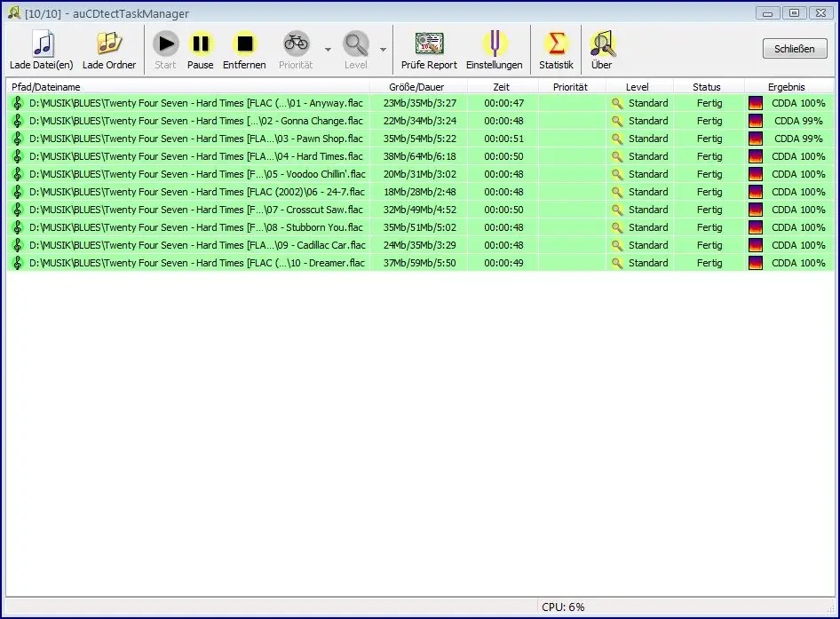Screen dimensions: 840x619
Task: Click the Priorität bicycle icon
Action: click(x=296, y=44)
